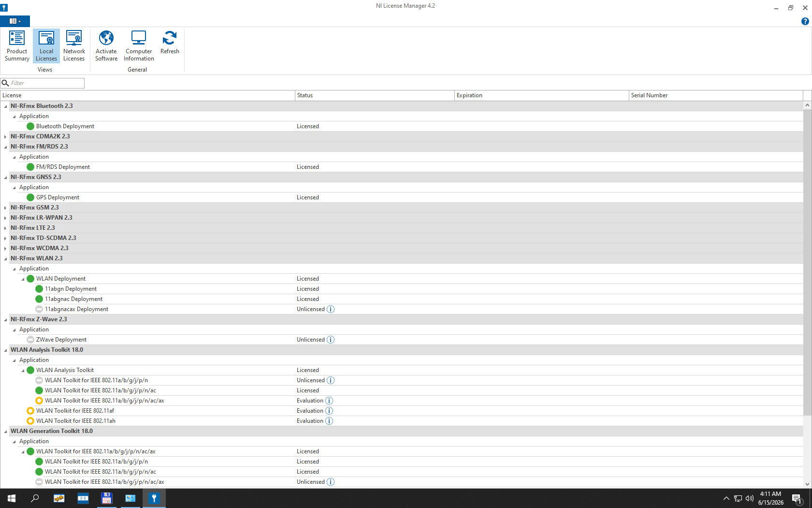
Task: Open the volume control in system tray
Action: (750, 498)
